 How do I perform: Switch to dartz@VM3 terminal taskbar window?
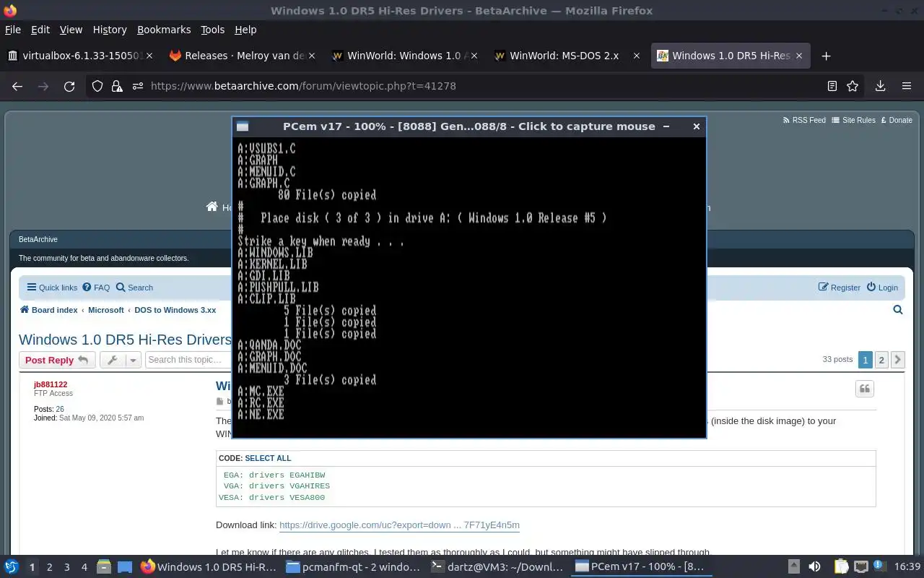(497, 567)
